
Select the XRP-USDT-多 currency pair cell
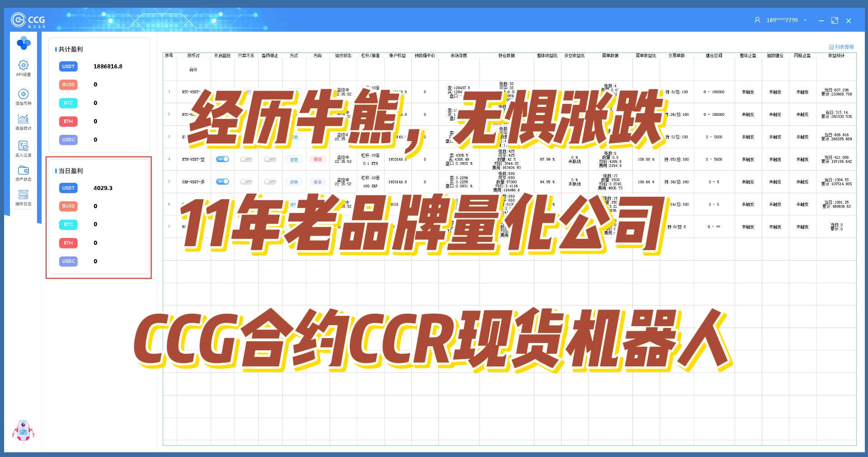point(193,182)
